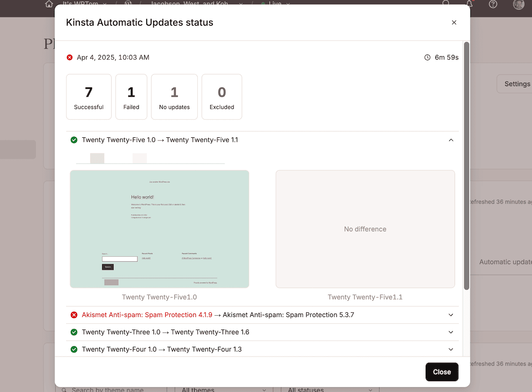Click the Kinsta Automatic Updates status title
The image size is (532, 392).
pyautogui.click(x=140, y=22)
